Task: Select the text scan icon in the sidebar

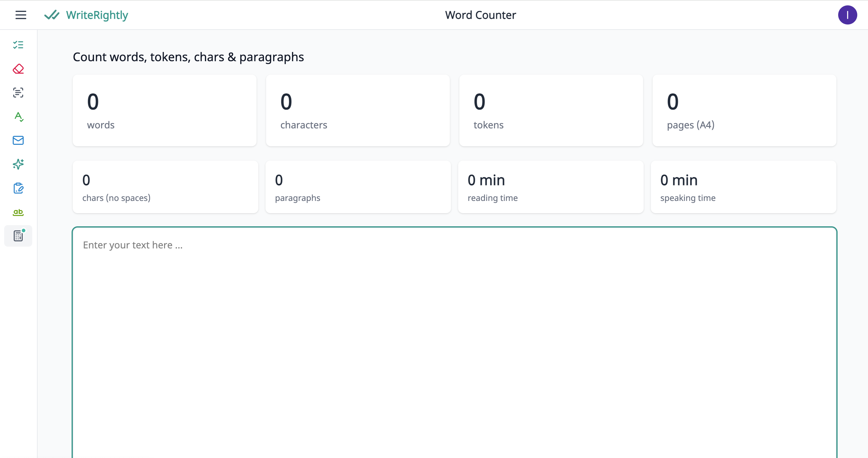Action: 18,93
